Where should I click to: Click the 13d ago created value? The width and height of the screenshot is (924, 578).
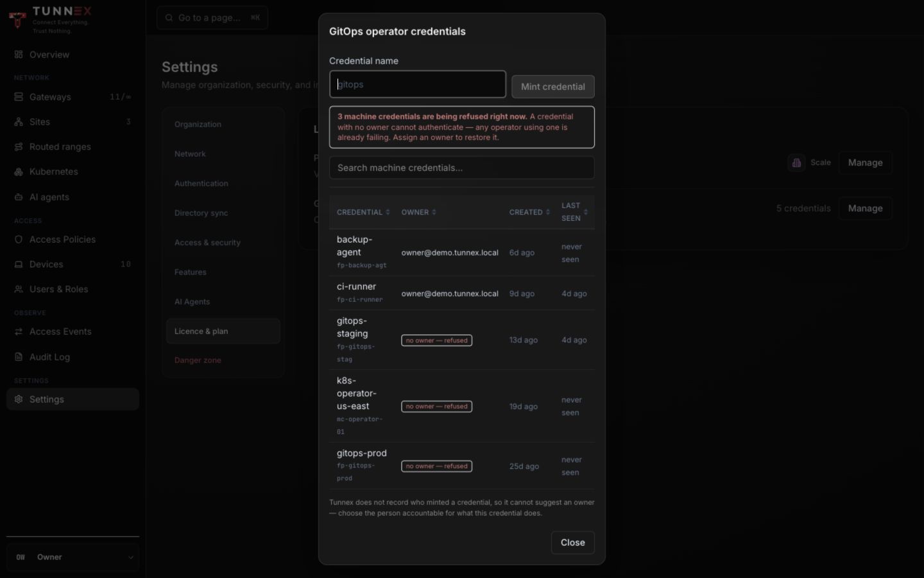[x=524, y=340]
